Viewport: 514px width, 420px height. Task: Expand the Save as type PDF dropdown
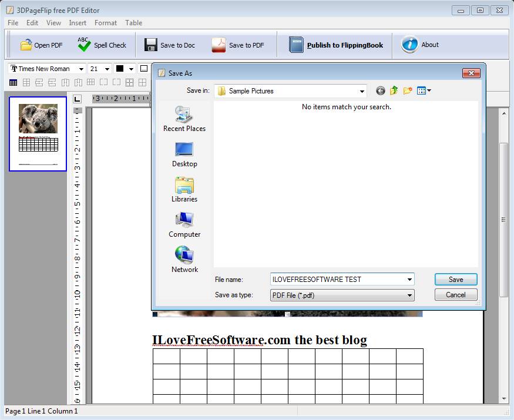[x=409, y=295]
